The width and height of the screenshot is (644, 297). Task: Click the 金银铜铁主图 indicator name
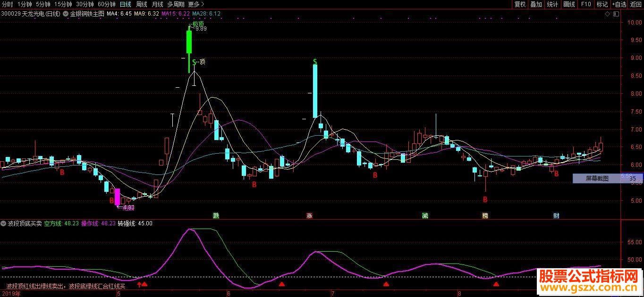87,14
